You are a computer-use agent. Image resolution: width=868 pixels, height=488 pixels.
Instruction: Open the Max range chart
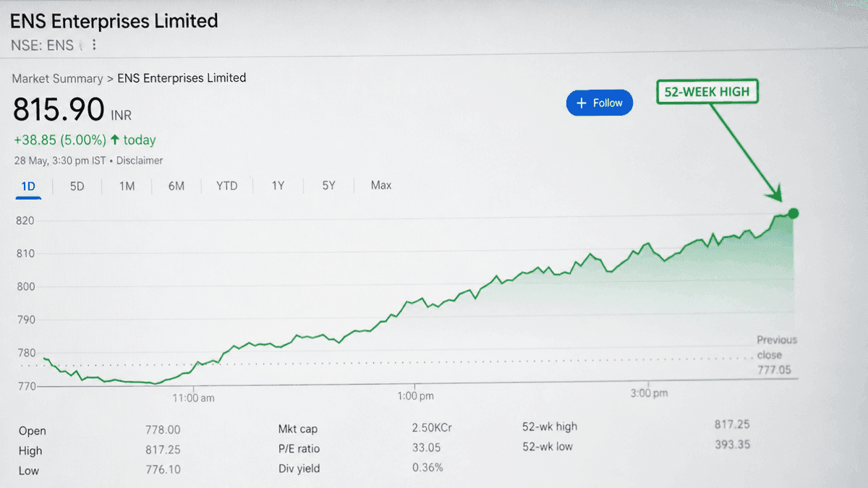pyautogui.click(x=381, y=186)
